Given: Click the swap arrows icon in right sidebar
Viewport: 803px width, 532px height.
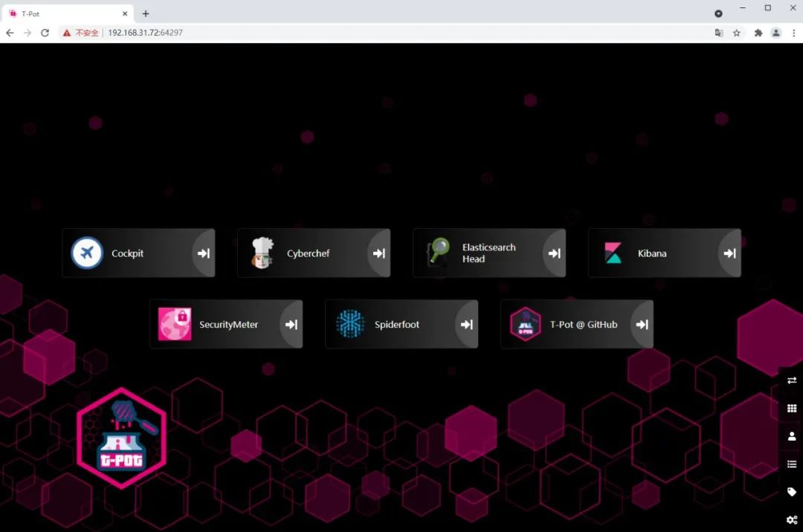Looking at the screenshot, I should [x=792, y=380].
